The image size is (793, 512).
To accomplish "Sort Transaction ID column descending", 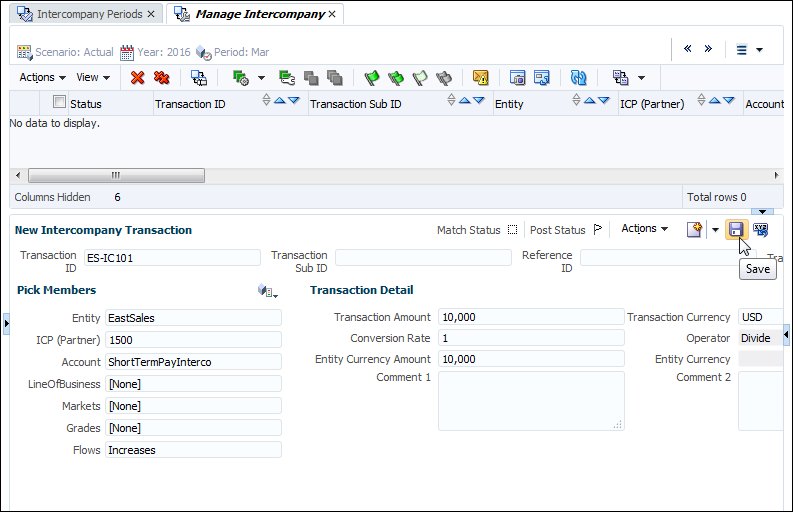I will tap(294, 101).
